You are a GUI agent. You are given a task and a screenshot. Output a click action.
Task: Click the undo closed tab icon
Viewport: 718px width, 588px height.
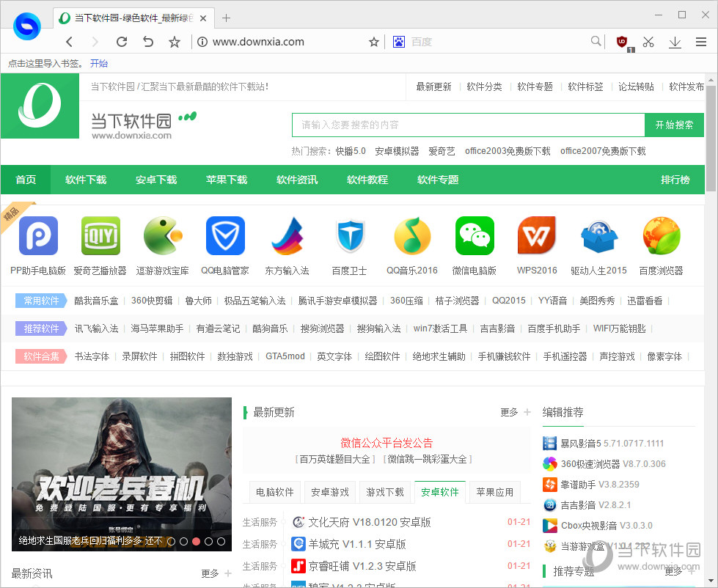[x=147, y=42]
